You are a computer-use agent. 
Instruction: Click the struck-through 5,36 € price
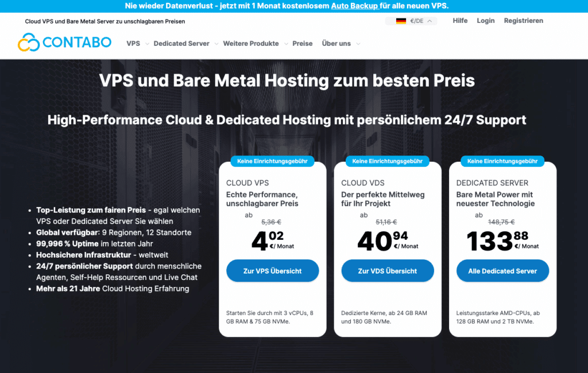click(271, 222)
